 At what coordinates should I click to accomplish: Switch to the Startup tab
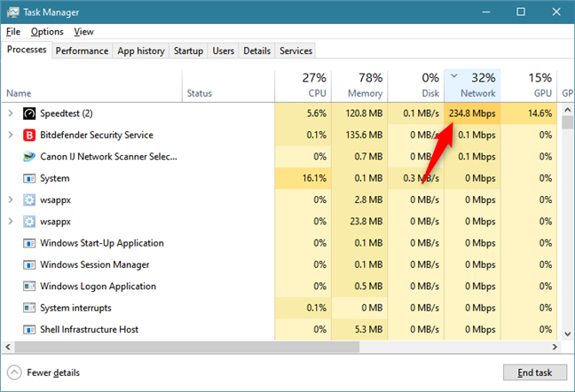188,51
